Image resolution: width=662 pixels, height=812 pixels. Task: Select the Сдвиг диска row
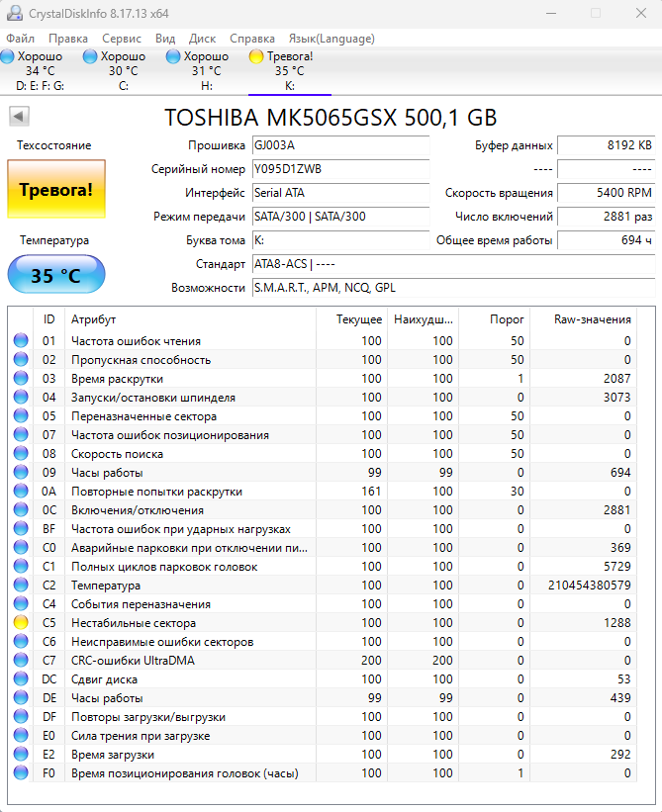323,678
